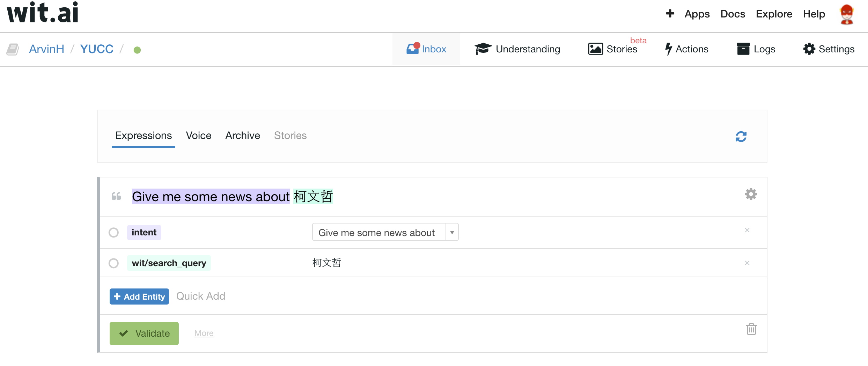Click the highlighted phrase 'Give me some news about'
868x366 pixels.
point(211,197)
